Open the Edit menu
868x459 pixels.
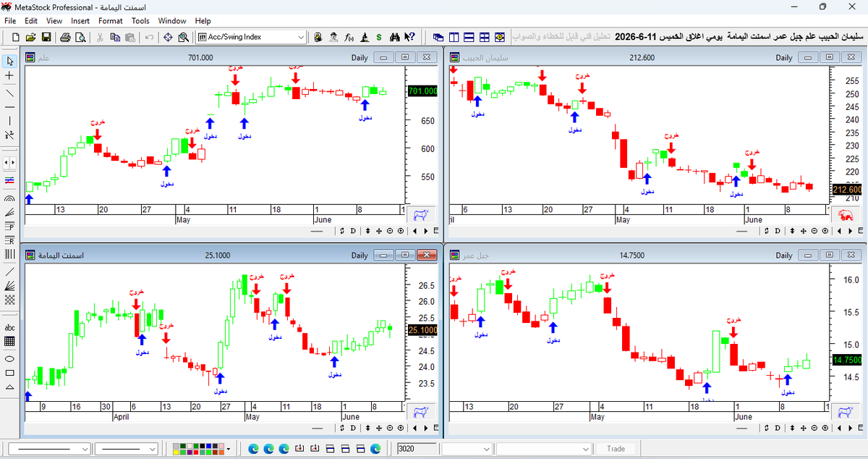(33, 21)
